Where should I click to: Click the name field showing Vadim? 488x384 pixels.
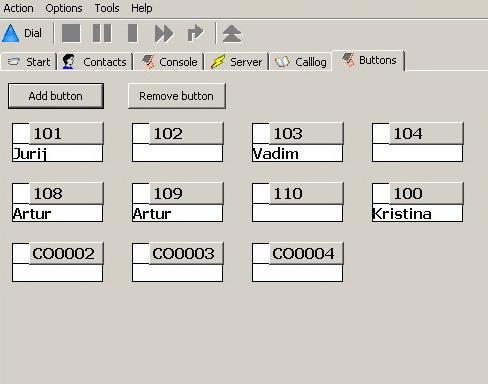(x=297, y=153)
